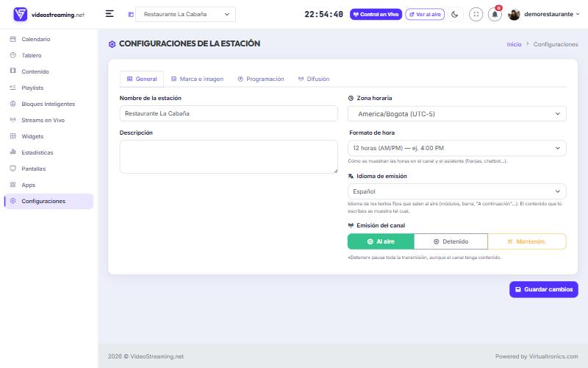Open Widgets in the sidebar
588x368 pixels.
click(x=49, y=136)
